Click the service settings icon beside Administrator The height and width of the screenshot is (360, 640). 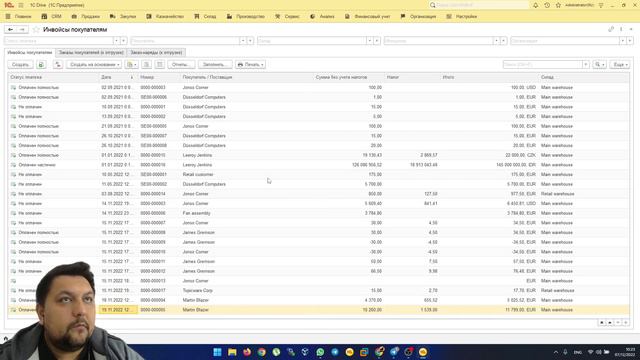(601, 5)
